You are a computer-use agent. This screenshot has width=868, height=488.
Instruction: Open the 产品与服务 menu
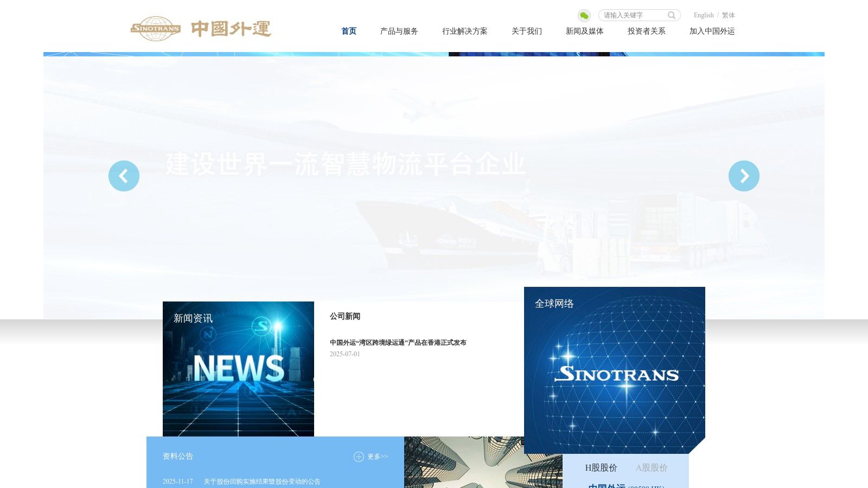(399, 31)
